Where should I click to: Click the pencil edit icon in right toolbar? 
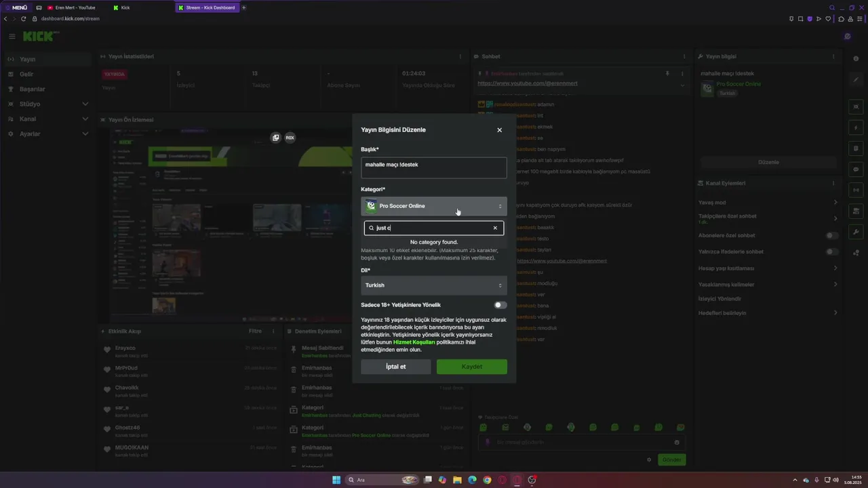856,80
